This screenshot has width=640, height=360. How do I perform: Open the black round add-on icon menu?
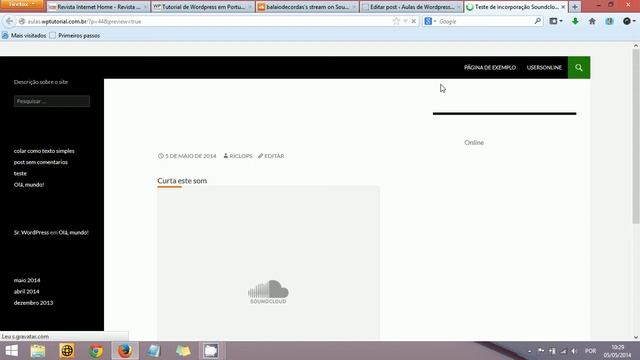[x=629, y=21]
